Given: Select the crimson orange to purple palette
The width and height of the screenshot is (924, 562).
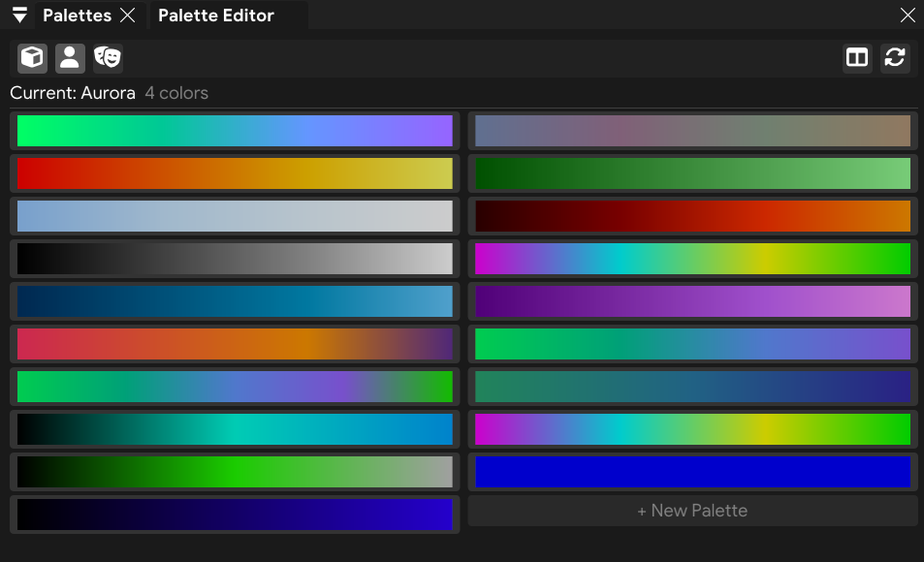Looking at the screenshot, I should click(235, 344).
